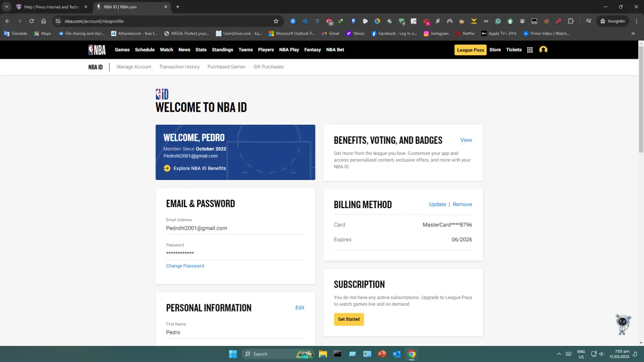Open the NBA apps grid menu

[530, 50]
